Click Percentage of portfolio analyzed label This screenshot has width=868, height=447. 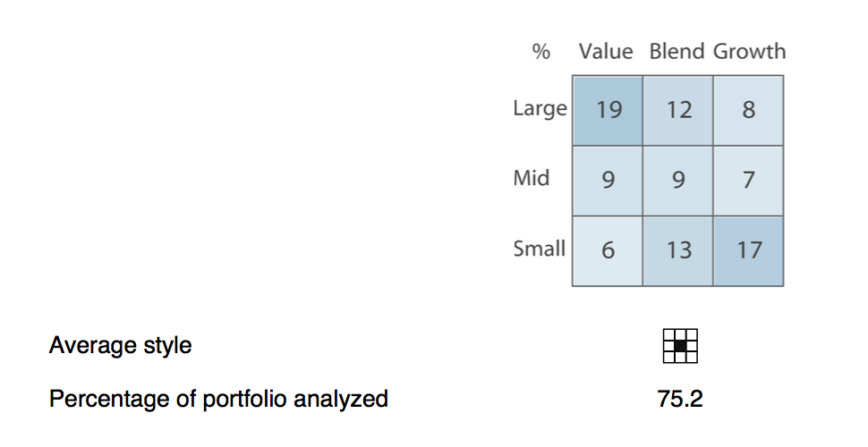pyautogui.click(x=218, y=399)
